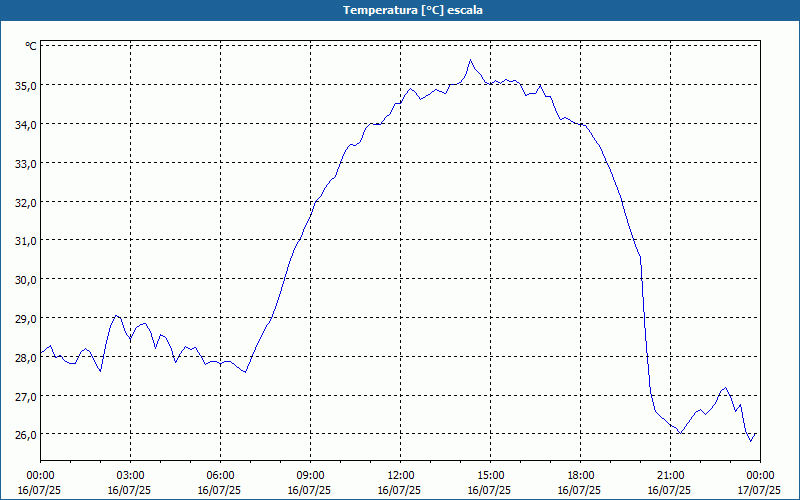Click the 00:00 16/07/25 time axis label
This screenshot has height=500, width=800.
[x=41, y=482]
